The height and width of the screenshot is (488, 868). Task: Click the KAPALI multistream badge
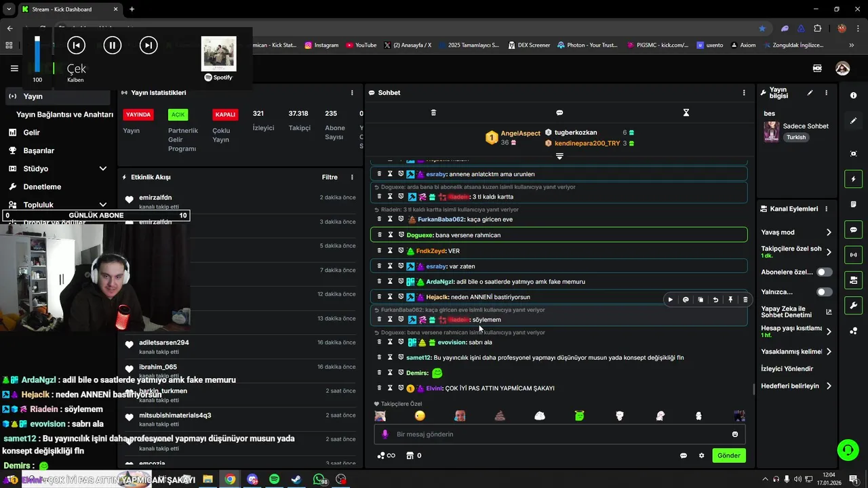[x=225, y=115]
